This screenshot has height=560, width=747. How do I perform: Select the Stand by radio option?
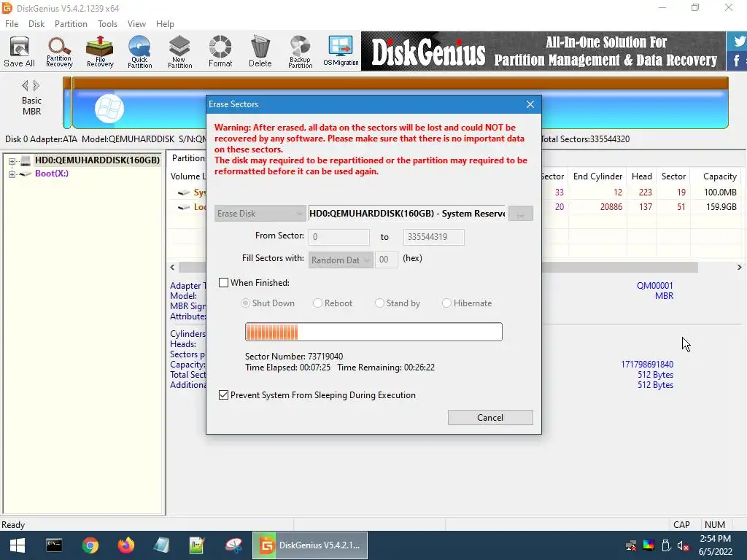pyautogui.click(x=379, y=303)
